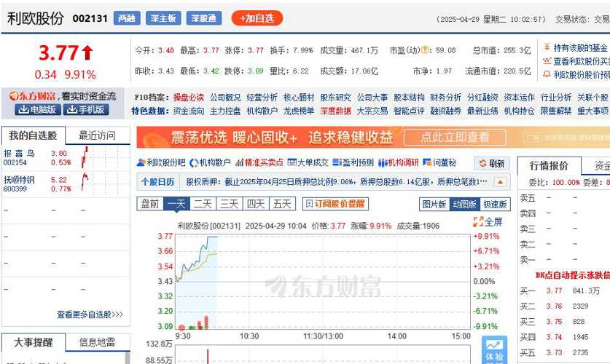The image size is (610, 364).
Task: Select the 盘前 chart range
Action: click(150, 204)
